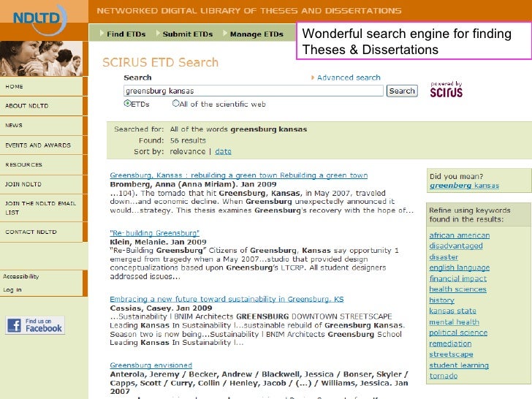The height and width of the screenshot is (399, 532).
Task: Open the "Re-building Greensburg" result
Action: [154, 233]
